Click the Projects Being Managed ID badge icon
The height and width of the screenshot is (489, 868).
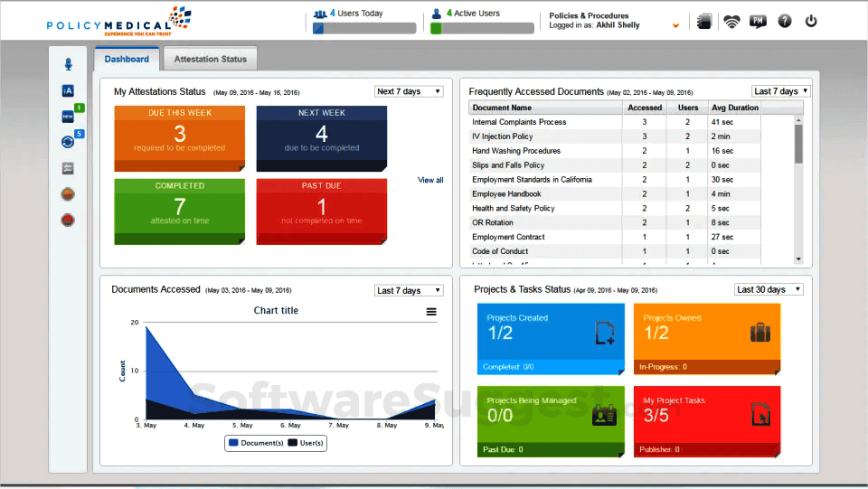coord(604,415)
